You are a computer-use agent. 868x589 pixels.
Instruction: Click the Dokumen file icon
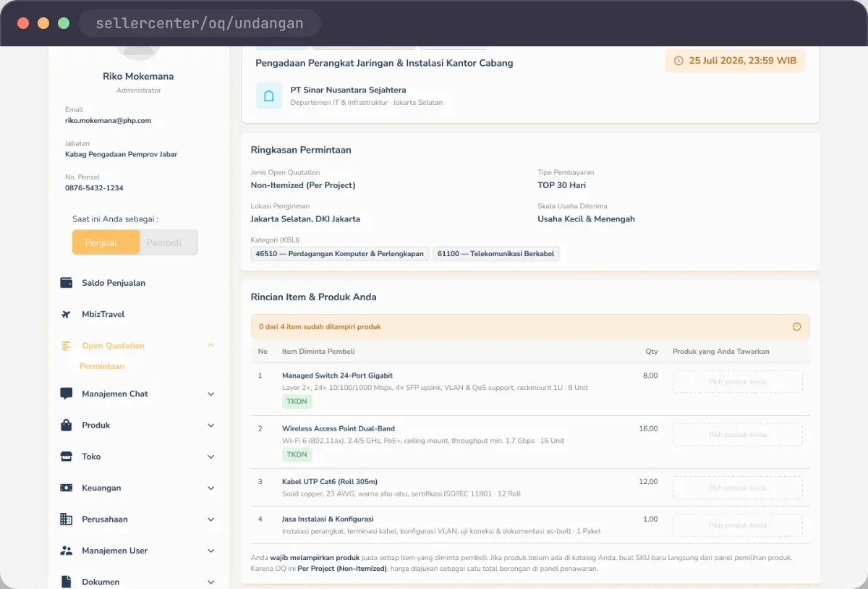(x=67, y=582)
